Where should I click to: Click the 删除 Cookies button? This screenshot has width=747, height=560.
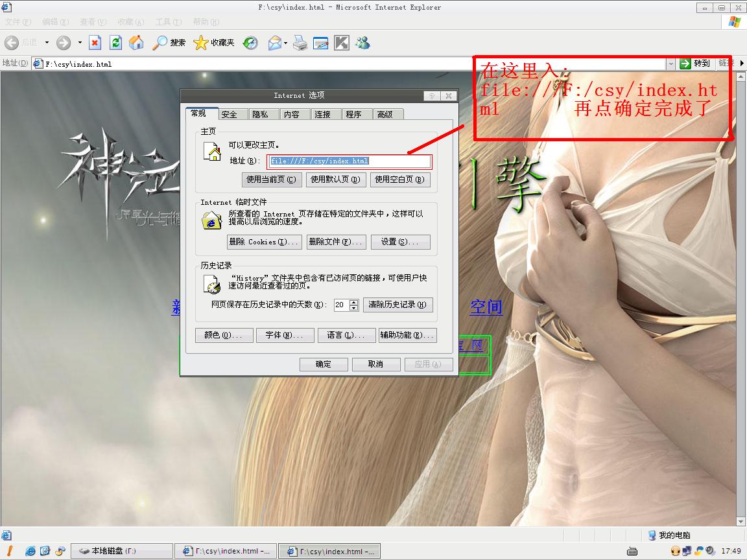pyautogui.click(x=264, y=242)
